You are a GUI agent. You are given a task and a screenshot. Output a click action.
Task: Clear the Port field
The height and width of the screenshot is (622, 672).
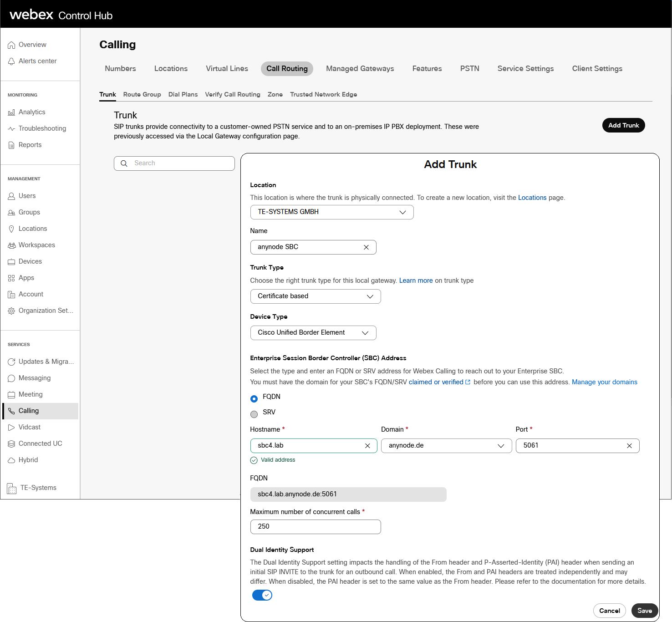(x=629, y=446)
